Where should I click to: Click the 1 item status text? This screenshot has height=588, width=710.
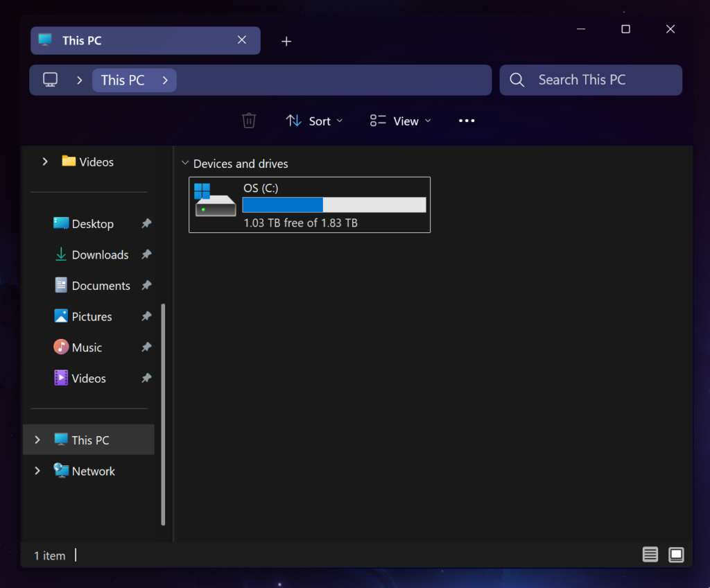[50, 556]
